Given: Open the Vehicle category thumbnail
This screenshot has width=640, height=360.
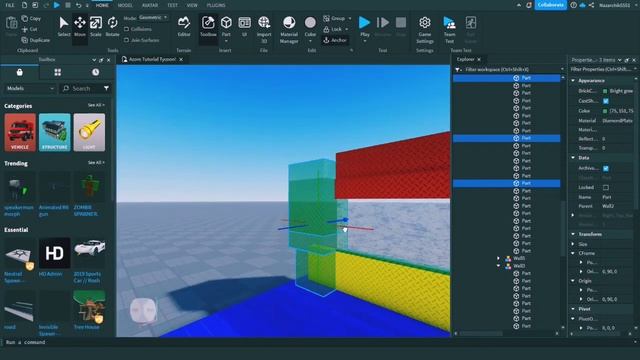Looking at the screenshot, I should coord(20,133).
